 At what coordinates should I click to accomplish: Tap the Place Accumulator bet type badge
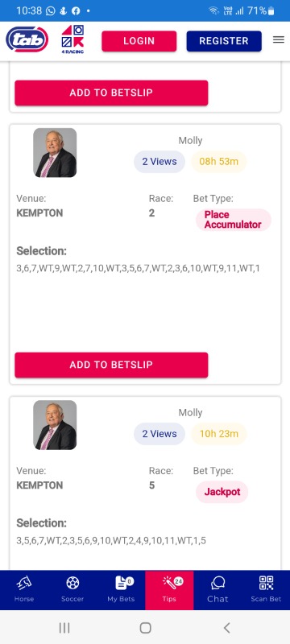click(233, 220)
